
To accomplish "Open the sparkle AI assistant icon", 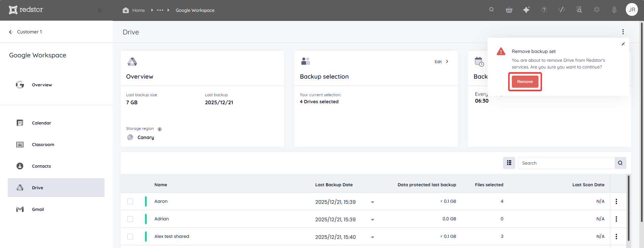I will (526, 10).
